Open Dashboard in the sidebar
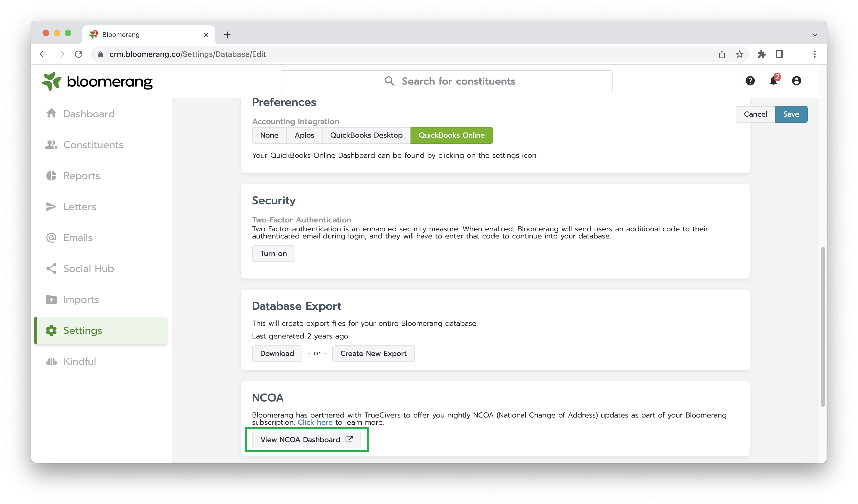 point(89,114)
